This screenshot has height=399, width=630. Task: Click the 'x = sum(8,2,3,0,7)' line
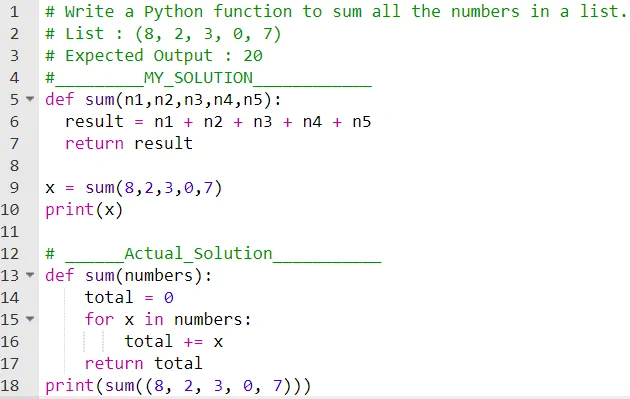coord(134,188)
